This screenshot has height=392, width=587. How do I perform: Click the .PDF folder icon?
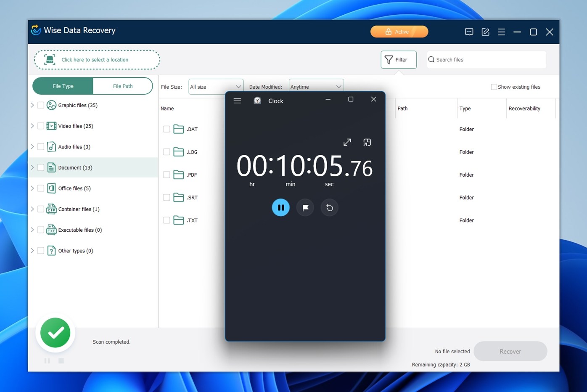pos(179,175)
